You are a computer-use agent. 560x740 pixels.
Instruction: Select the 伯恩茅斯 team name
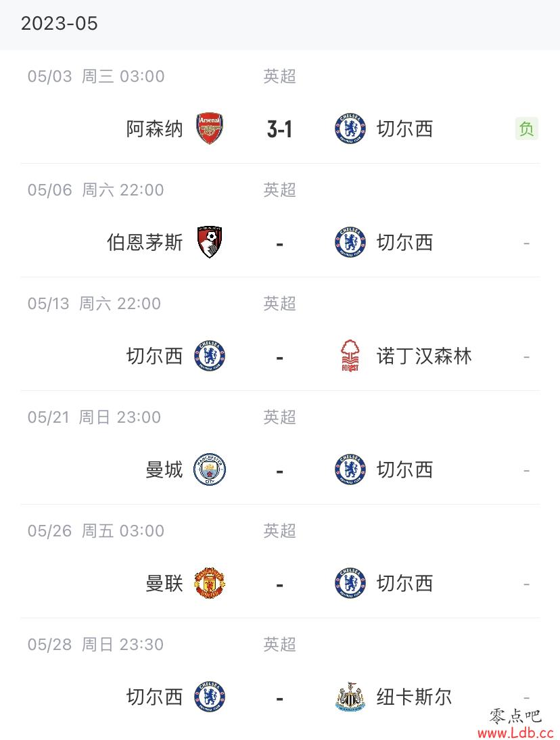(145, 242)
